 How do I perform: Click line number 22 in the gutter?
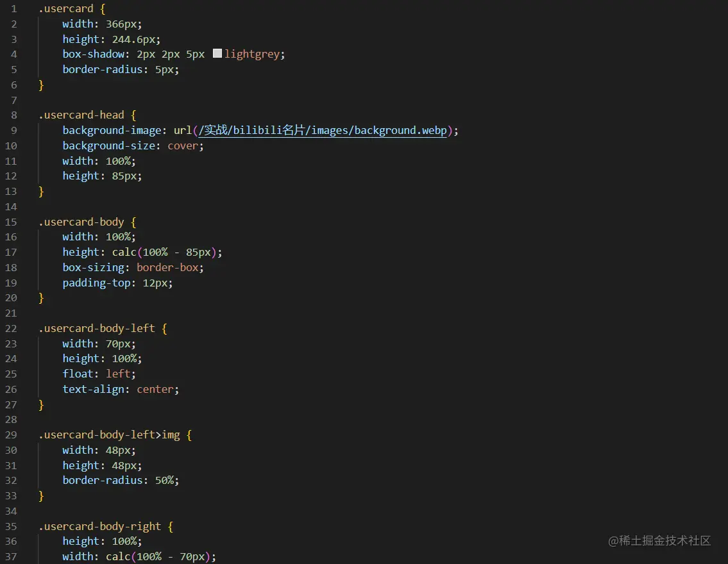pos(11,328)
